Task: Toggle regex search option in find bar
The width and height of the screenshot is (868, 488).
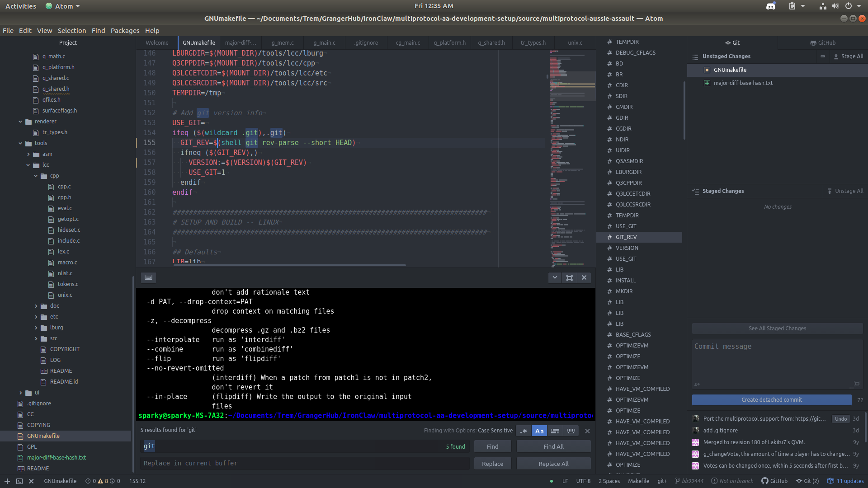Action: click(524, 431)
